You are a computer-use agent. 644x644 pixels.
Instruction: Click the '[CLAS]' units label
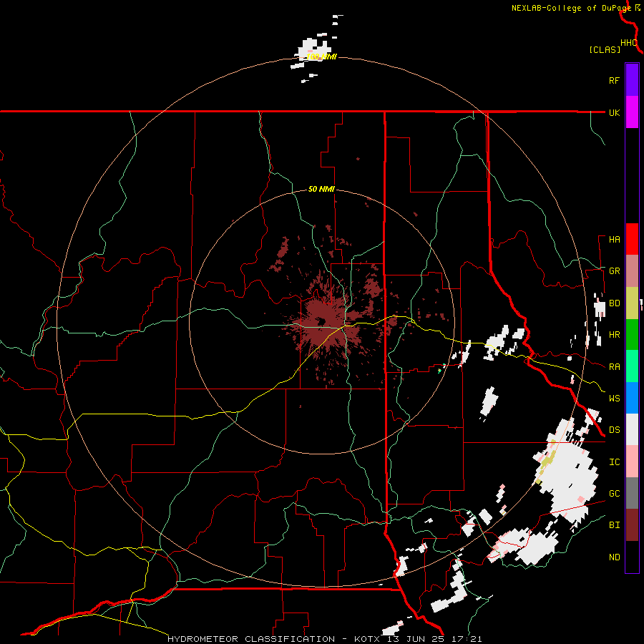coord(605,49)
